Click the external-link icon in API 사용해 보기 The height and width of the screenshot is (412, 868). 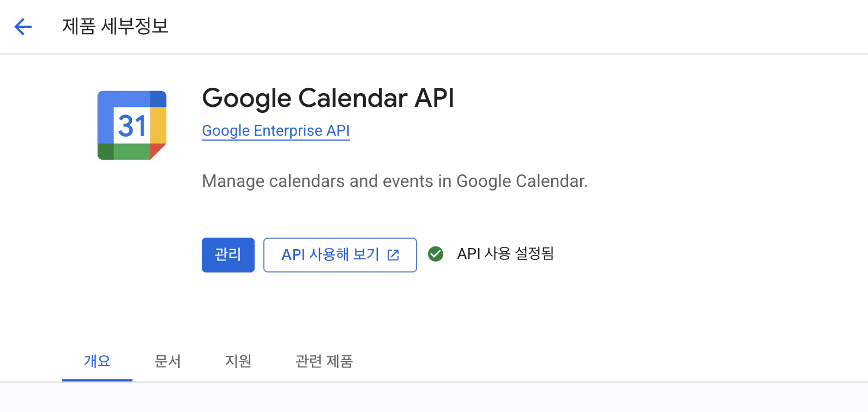[x=393, y=255]
